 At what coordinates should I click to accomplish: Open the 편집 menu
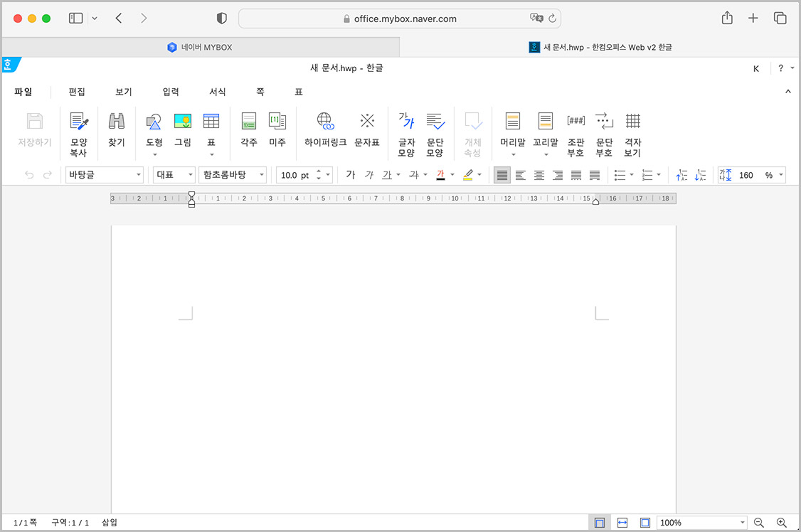point(77,92)
